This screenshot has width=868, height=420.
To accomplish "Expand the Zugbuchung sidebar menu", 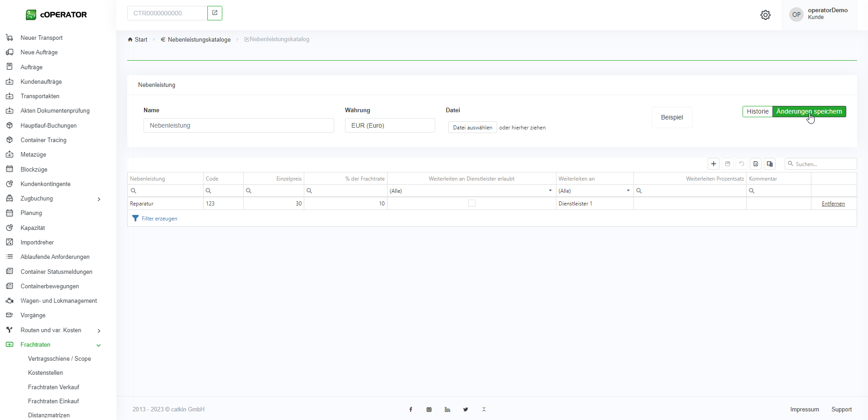I will point(99,199).
